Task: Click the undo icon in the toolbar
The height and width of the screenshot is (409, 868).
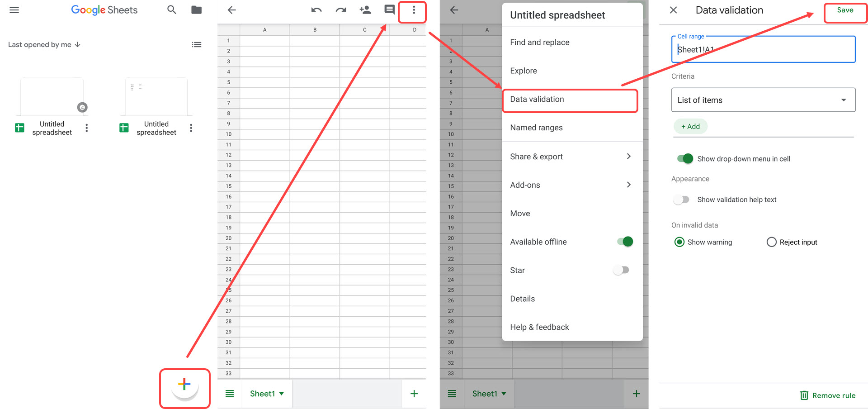Action: (x=316, y=10)
